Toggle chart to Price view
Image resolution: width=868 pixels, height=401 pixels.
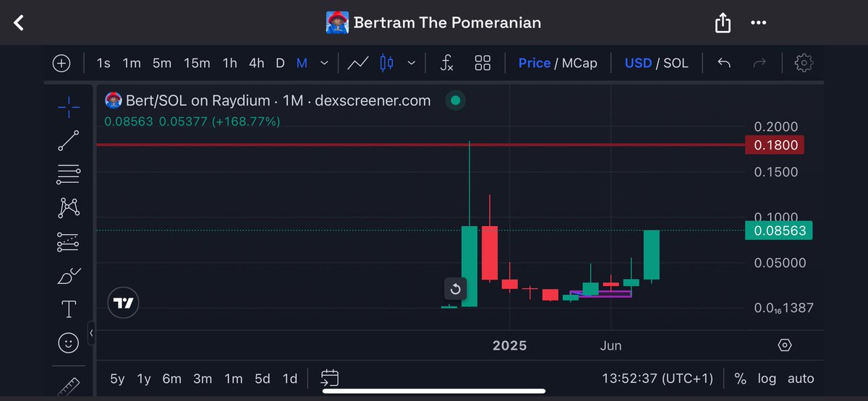535,63
